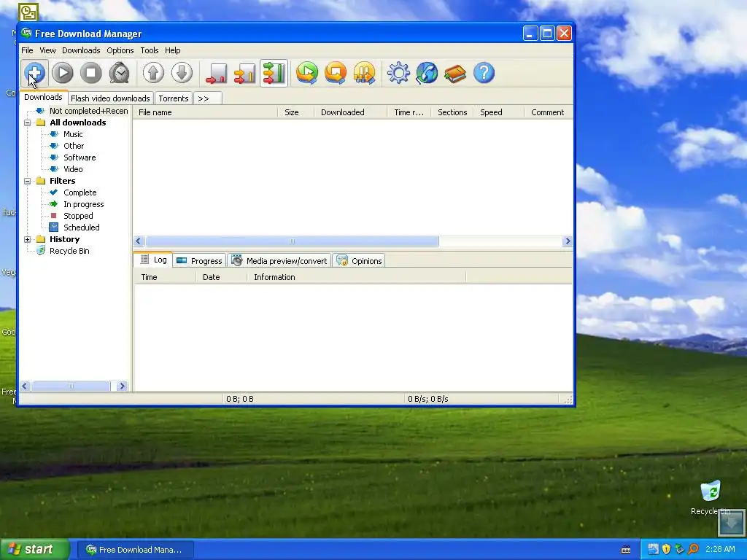Open the Tools menu
Screen dimensions: 747x560
tap(149, 50)
